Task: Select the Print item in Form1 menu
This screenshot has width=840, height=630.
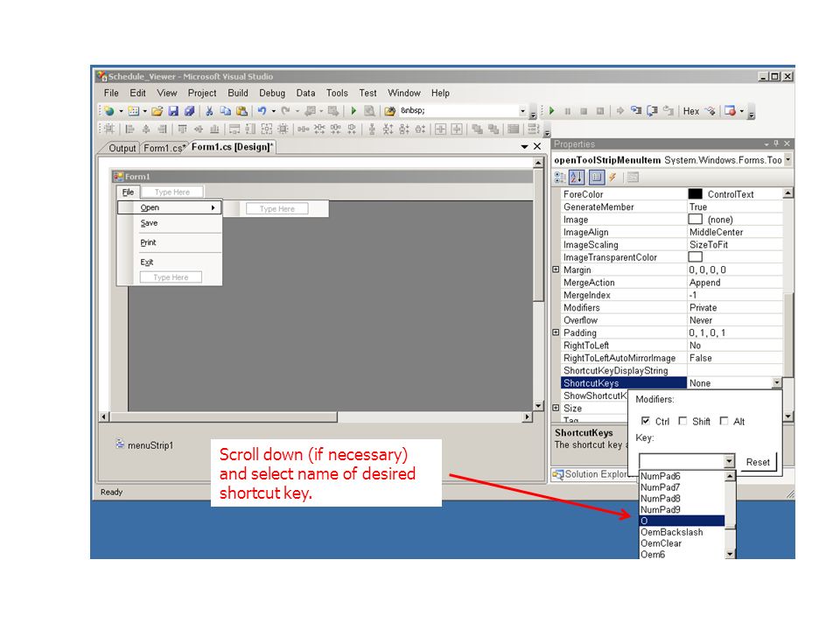Action: pyautogui.click(x=169, y=242)
